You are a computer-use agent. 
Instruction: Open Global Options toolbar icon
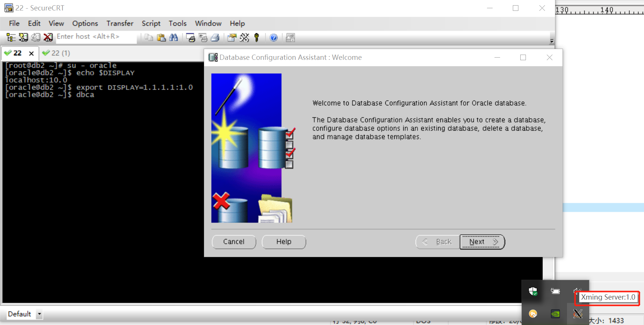point(244,37)
